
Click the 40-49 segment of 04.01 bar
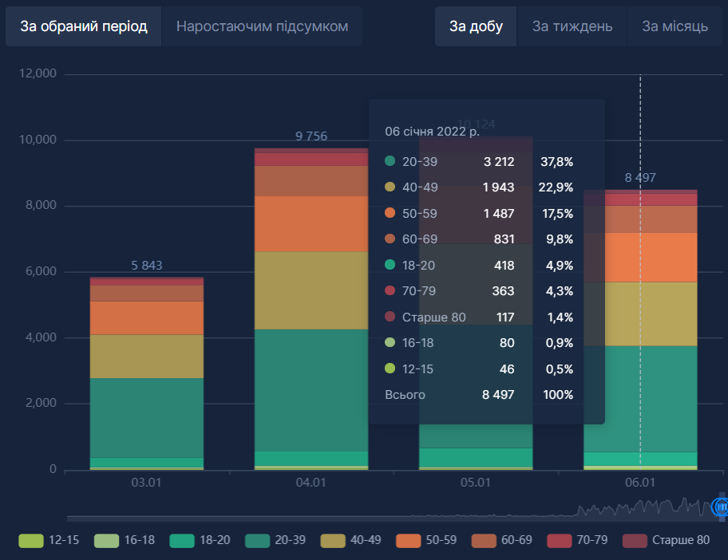(311, 290)
